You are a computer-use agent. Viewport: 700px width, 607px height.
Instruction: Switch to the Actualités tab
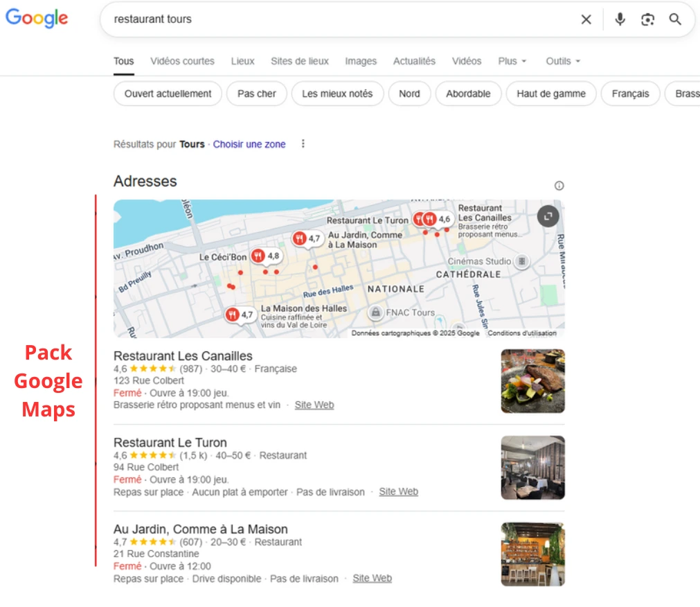click(414, 61)
